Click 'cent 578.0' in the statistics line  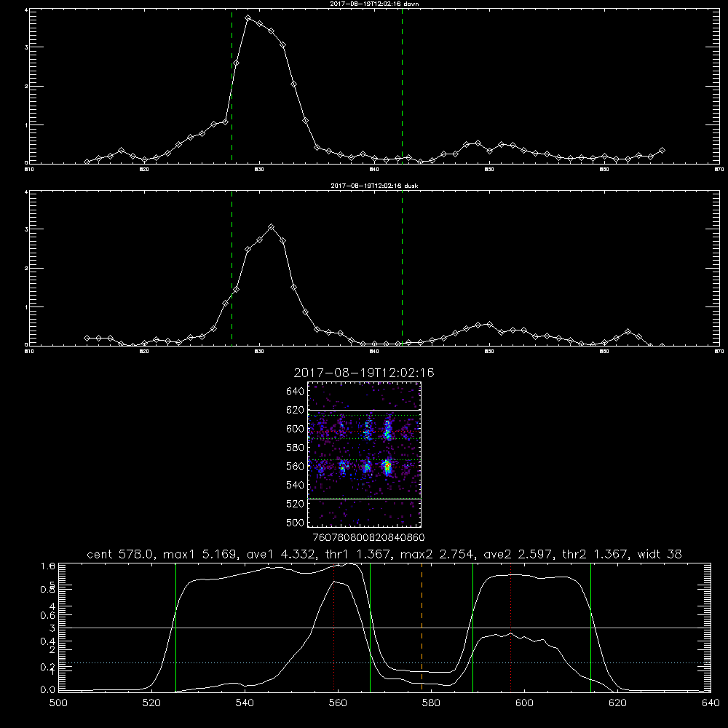123,554
